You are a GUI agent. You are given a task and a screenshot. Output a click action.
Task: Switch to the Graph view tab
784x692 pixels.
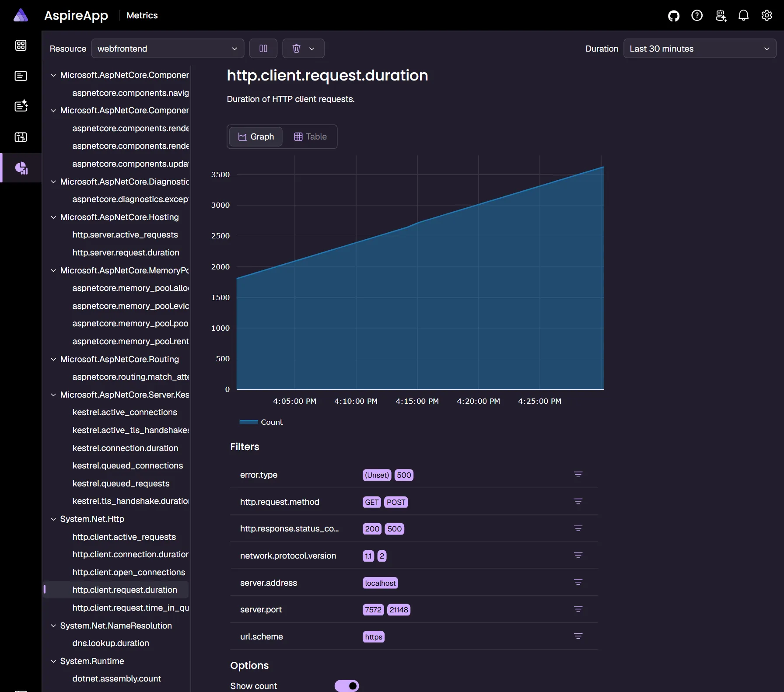(x=256, y=136)
